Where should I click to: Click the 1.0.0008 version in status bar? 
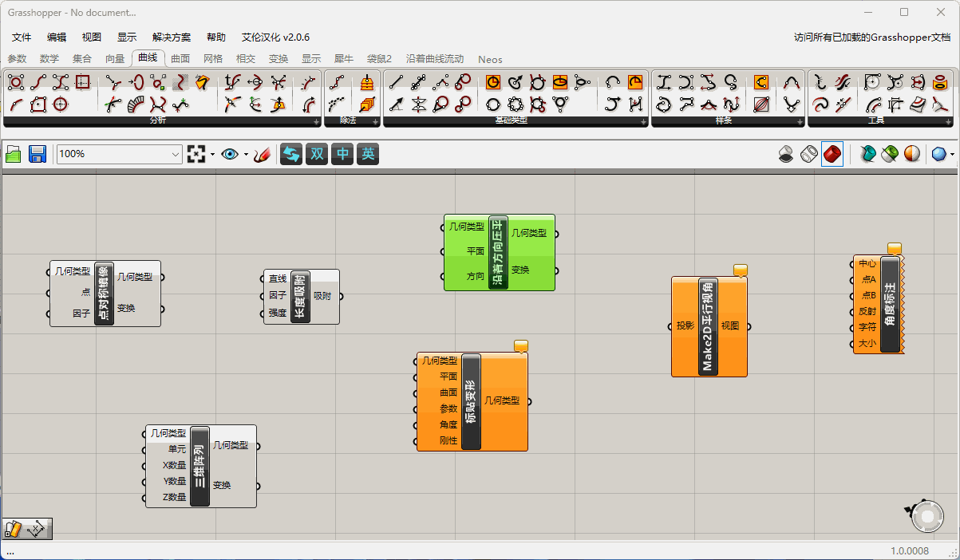(911, 550)
